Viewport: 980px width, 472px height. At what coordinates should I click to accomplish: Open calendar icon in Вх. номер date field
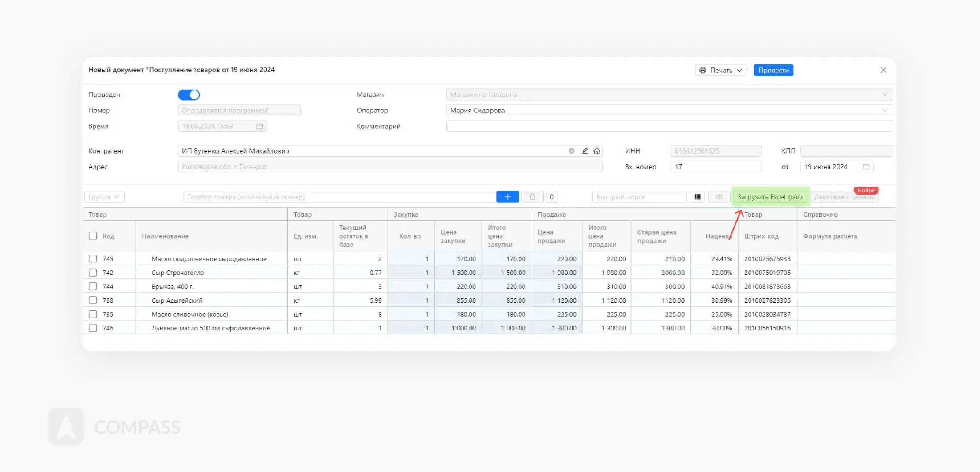866,167
